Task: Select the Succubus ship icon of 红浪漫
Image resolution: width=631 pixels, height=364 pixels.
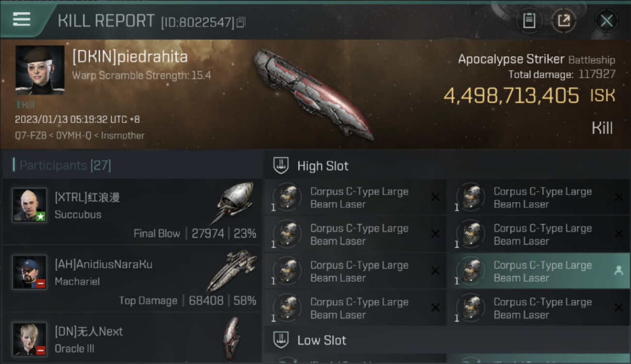Action: (x=234, y=203)
